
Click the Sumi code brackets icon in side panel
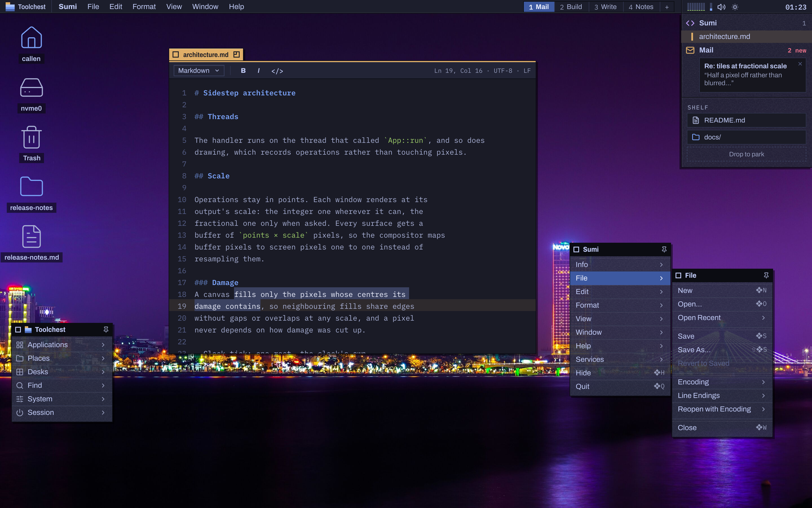point(690,23)
